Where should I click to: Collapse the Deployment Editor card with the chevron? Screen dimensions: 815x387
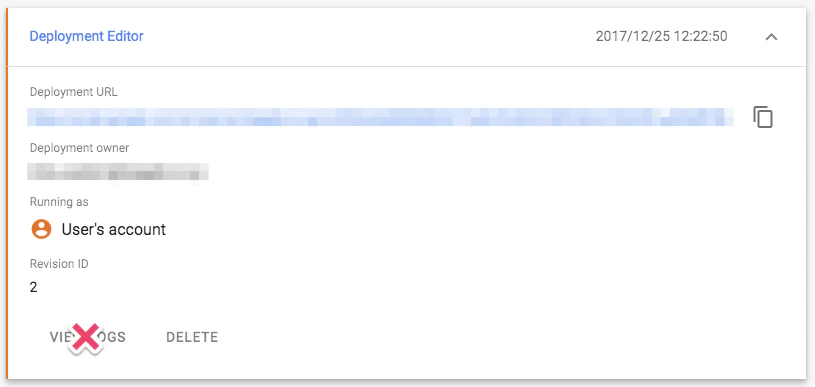(771, 37)
